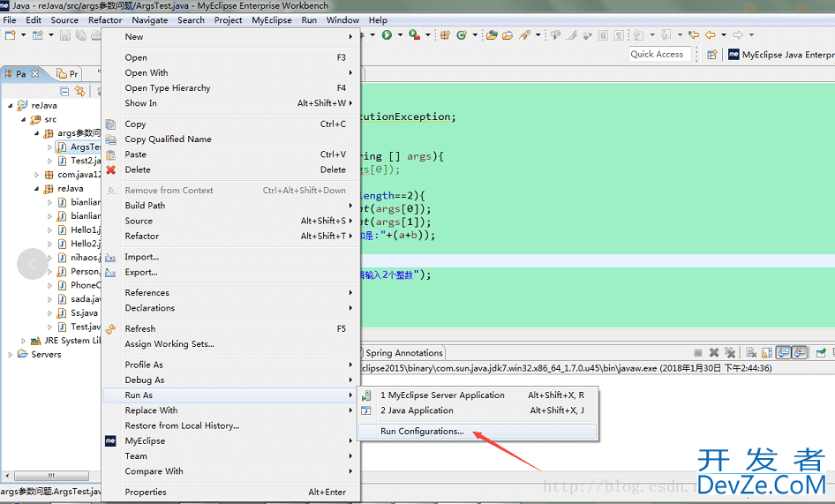Choose 2 Java Application in submenu
The image size is (835, 504).
coord(478,410)
